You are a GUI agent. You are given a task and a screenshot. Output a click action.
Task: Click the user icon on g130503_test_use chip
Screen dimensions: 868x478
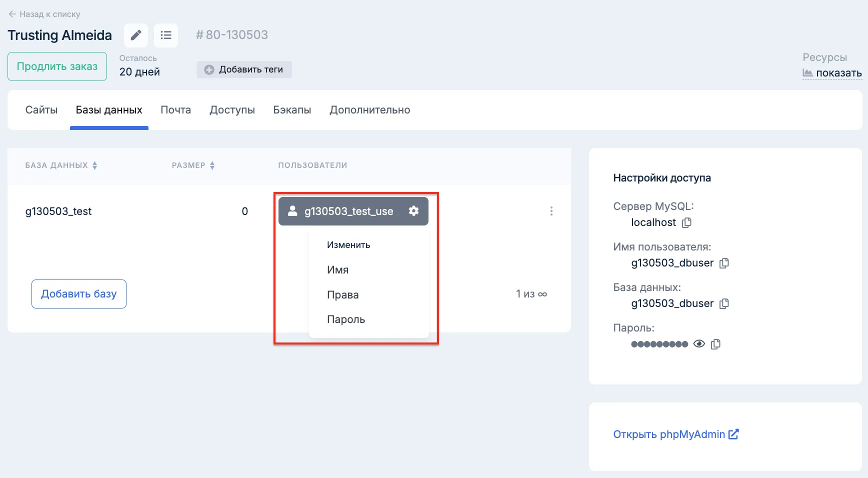(x=292, y=211)
